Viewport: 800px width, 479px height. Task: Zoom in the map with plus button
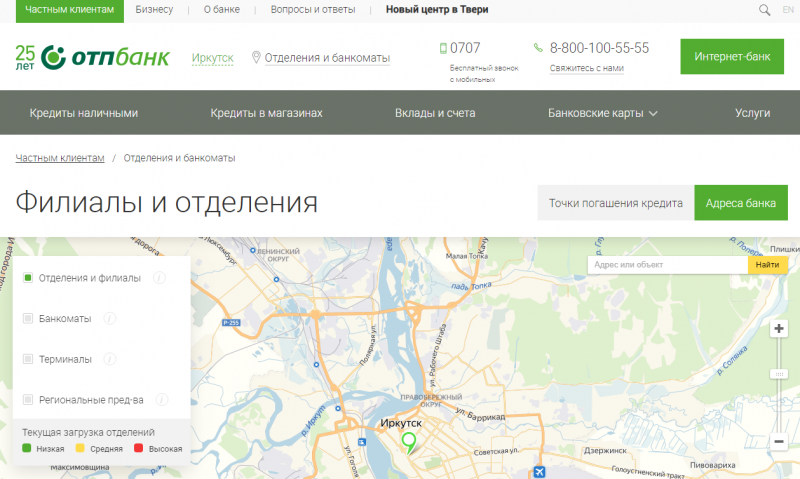click(x=779, y=329)
